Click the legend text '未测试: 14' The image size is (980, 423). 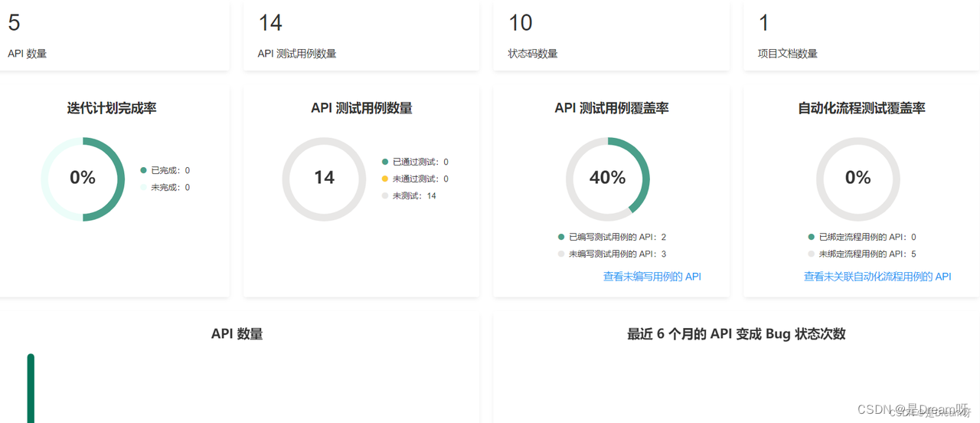415,195
